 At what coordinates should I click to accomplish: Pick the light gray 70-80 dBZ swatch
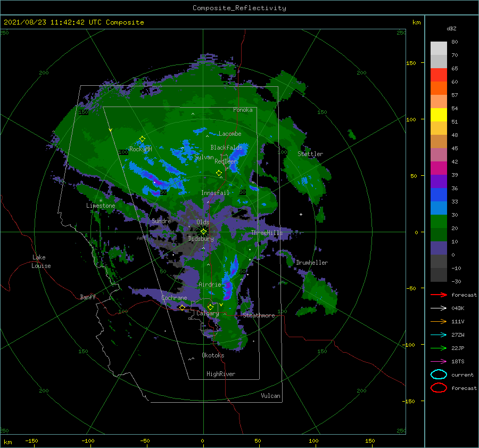click(x=439, y=48)
